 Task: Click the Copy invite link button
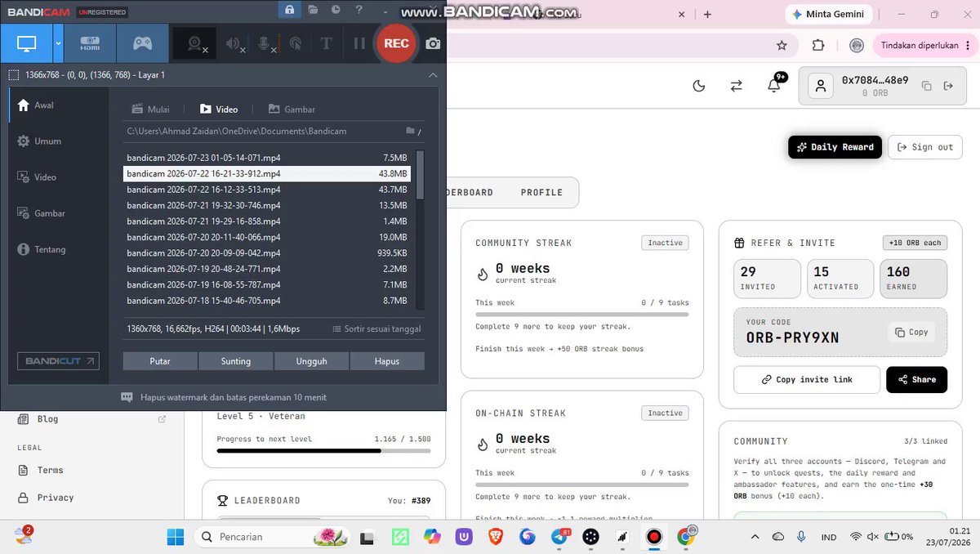(807, 380)
